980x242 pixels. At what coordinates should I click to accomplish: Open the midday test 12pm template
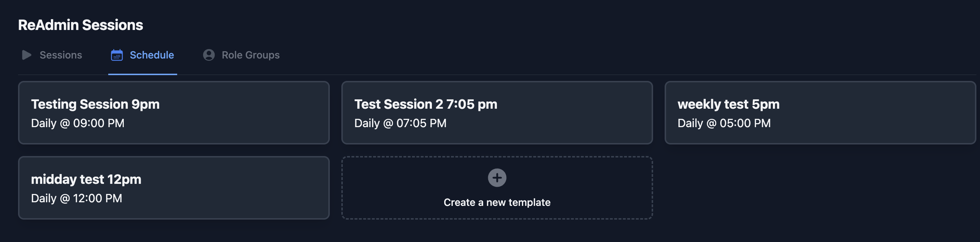pos(174,187)
